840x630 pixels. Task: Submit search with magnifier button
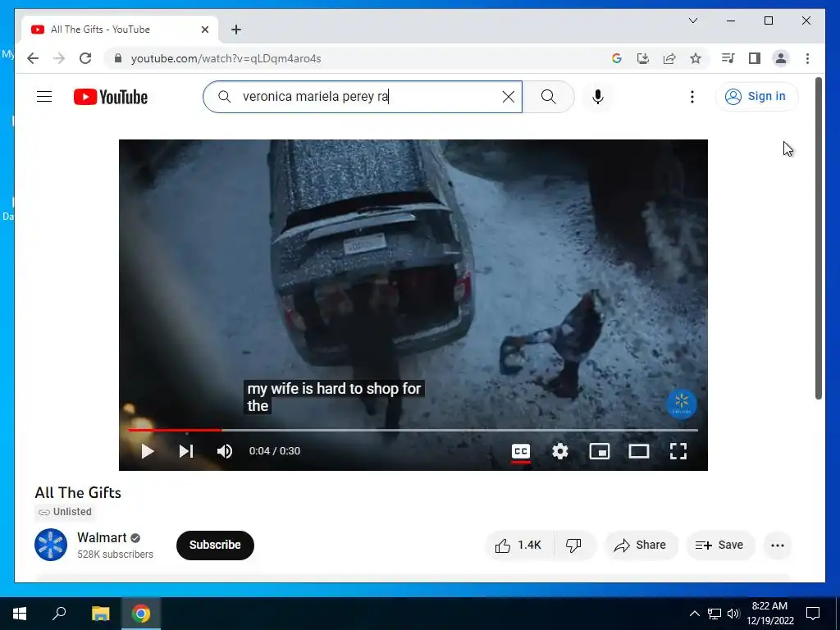[x=548, y=97]
